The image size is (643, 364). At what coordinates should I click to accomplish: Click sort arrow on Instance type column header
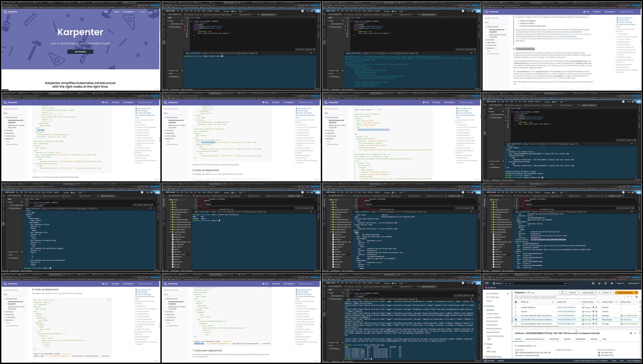616,302
